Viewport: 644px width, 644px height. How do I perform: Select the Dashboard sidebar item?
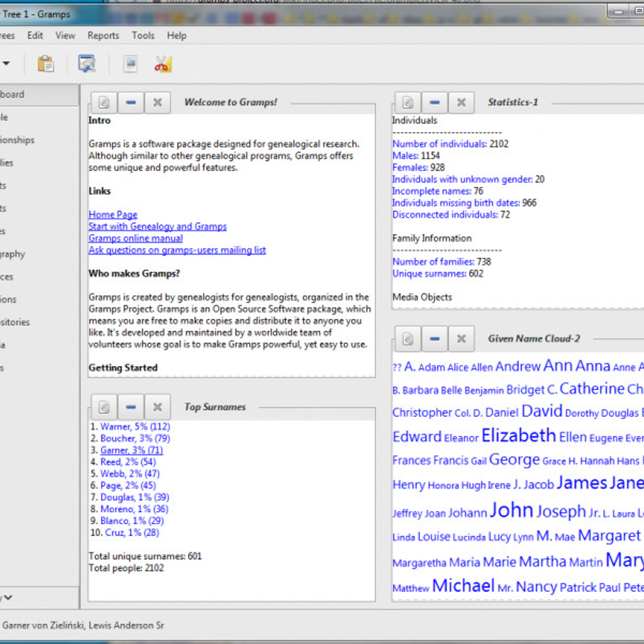pos(39,94)
